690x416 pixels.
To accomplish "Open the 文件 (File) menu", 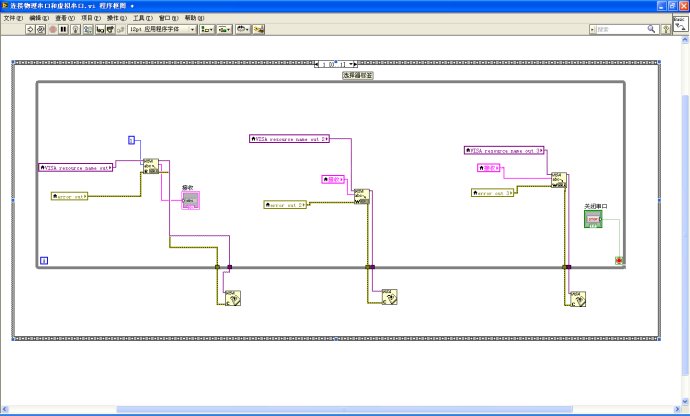I will pyautogui.click(x=13, y=18).
